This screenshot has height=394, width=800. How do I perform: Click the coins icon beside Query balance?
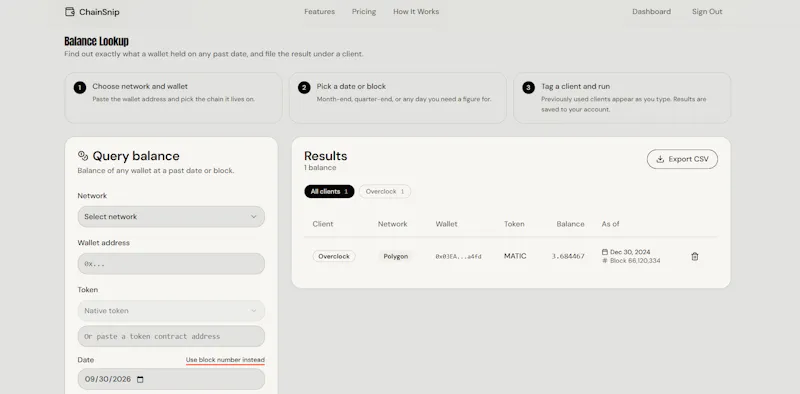click(x=83, y=155)
